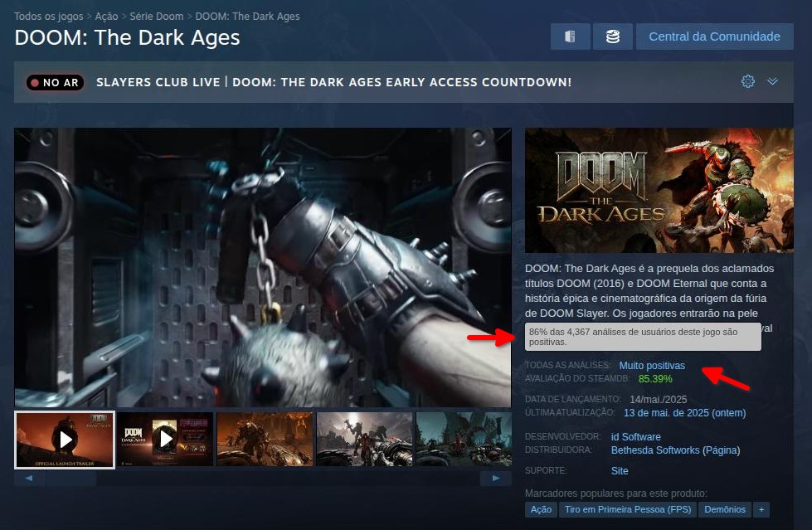Select the Ação tag

[541, 509]
